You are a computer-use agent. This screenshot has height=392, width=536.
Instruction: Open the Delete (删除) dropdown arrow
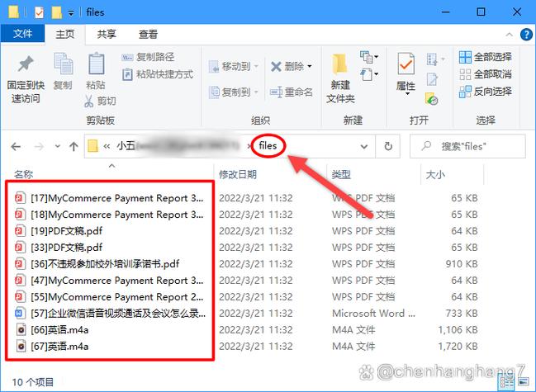(x=310, y=66)
